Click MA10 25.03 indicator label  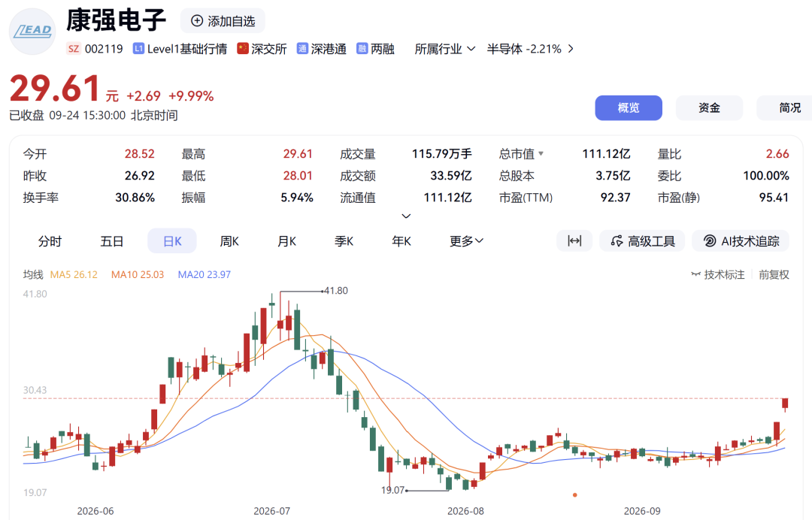click(x=138, y=275)
